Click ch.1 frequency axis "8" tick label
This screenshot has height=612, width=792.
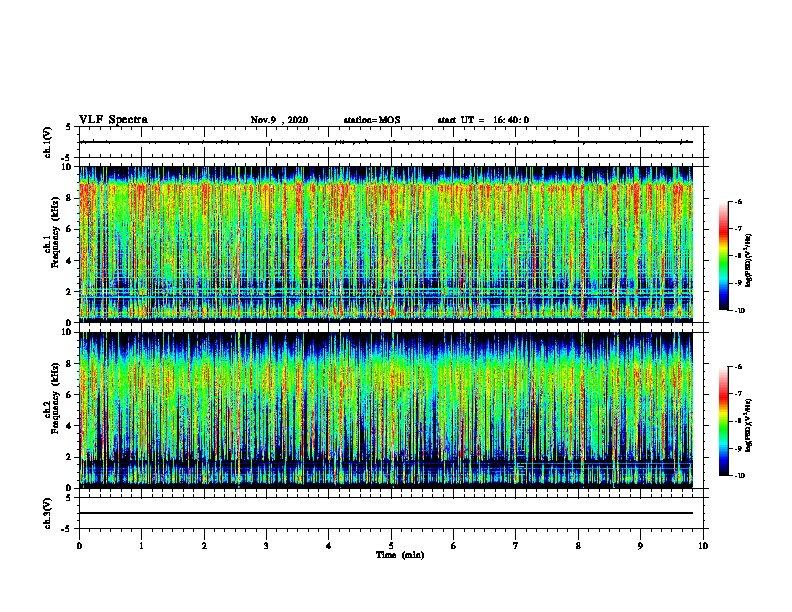[x=69, y=198]
